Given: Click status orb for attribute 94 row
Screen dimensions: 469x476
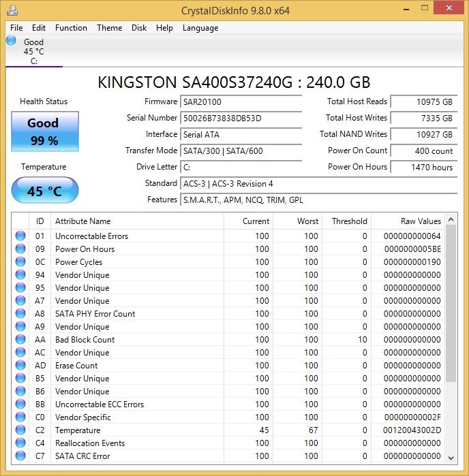Looking at the screenshot, I should pyautogui.click(x=20, y=274).
